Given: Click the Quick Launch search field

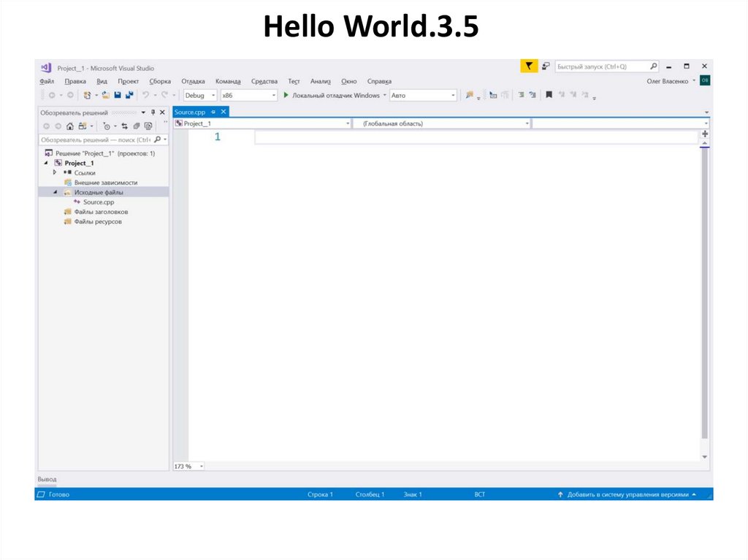Looking at the screenshot, I should 607,66.
